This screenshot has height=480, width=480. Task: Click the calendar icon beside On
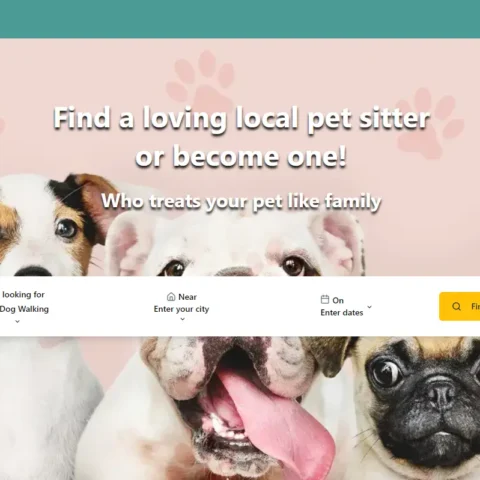[325, 299]
